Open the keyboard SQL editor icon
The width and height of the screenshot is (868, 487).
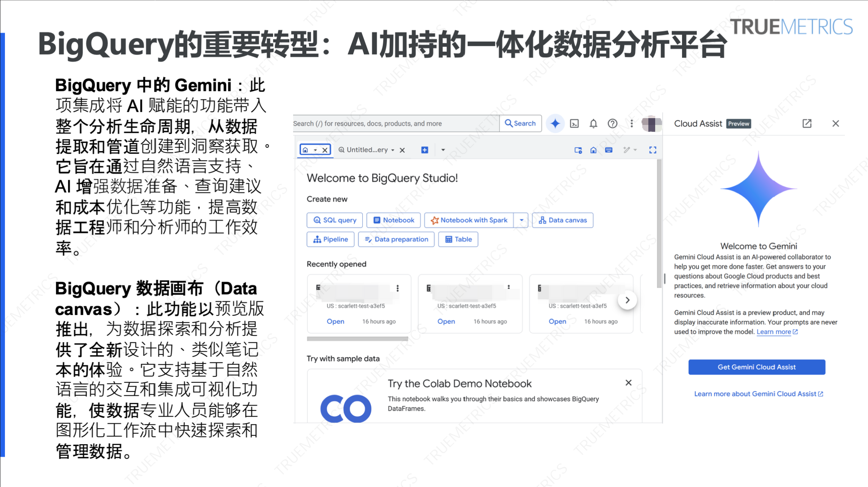[x=609, y=150]
